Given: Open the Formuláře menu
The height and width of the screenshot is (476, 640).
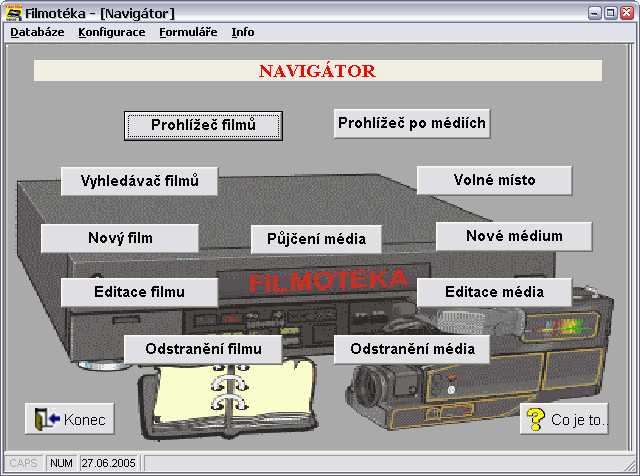Looking at the screenshot, I should point(188,32).
